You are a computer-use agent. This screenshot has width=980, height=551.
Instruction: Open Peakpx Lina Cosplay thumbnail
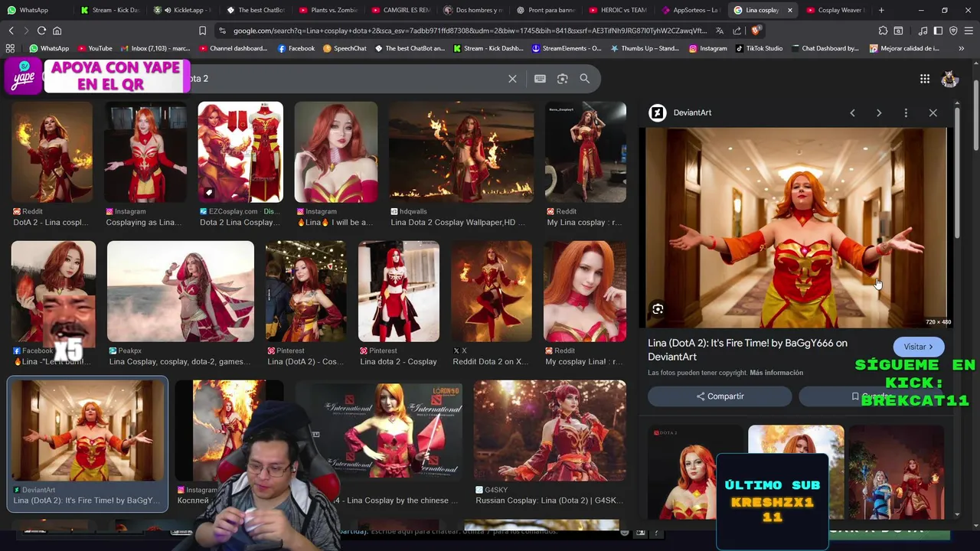tap(181, 291)
